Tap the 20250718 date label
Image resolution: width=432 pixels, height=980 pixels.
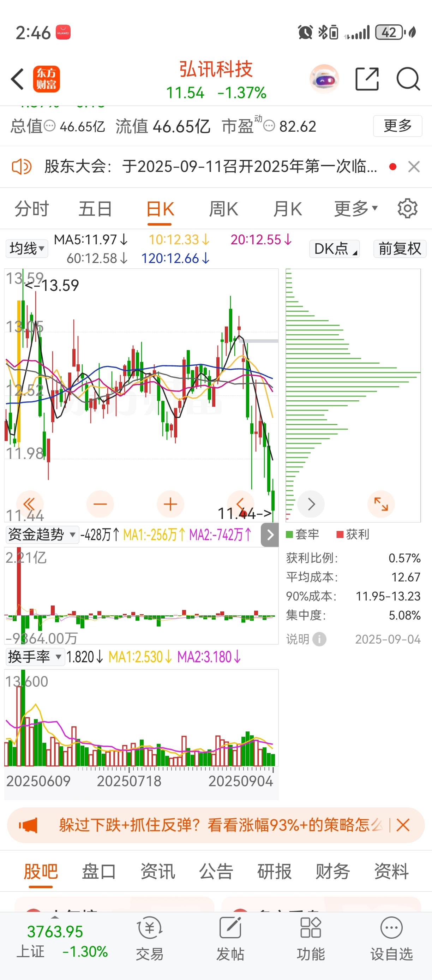(x=129, y=781)
